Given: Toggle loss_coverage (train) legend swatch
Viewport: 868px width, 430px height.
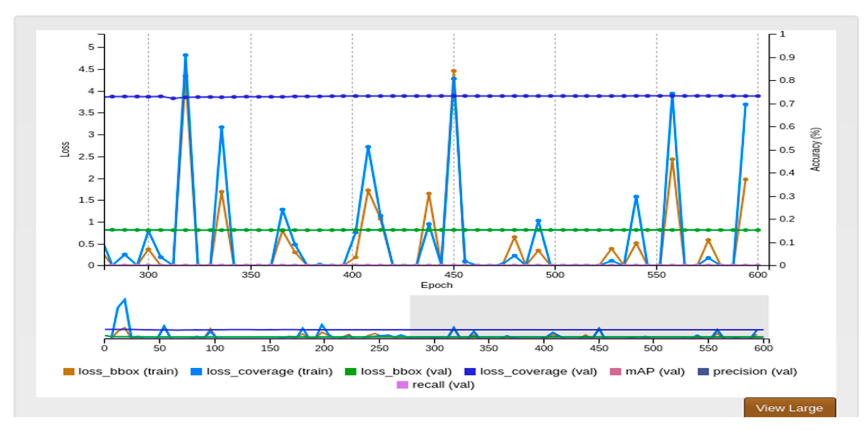Looking at the screenshot, I should click(x=196, y=371).
